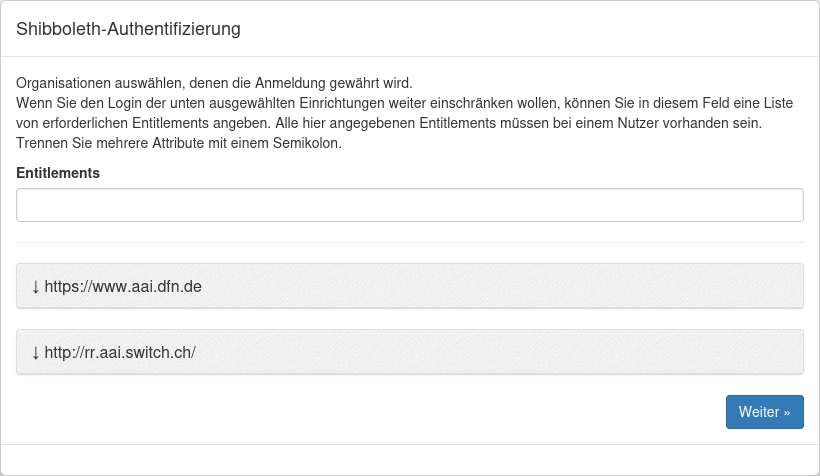Click the empty space left of the Weiter button

[400, 412]
